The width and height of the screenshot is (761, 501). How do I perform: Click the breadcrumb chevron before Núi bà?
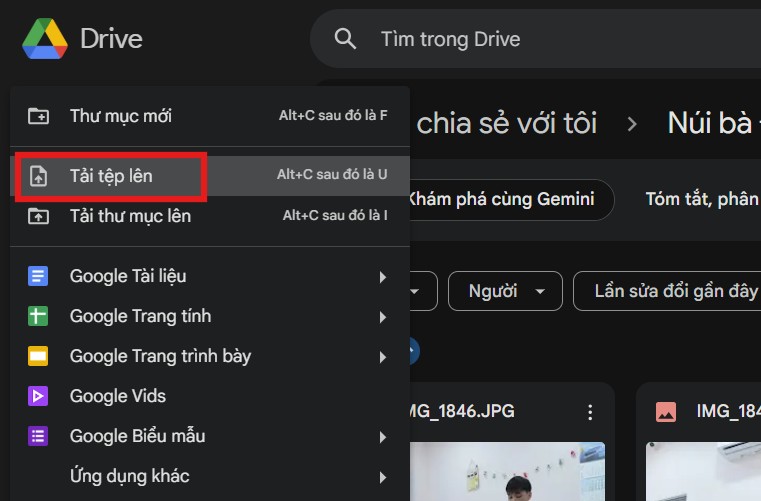631,124
